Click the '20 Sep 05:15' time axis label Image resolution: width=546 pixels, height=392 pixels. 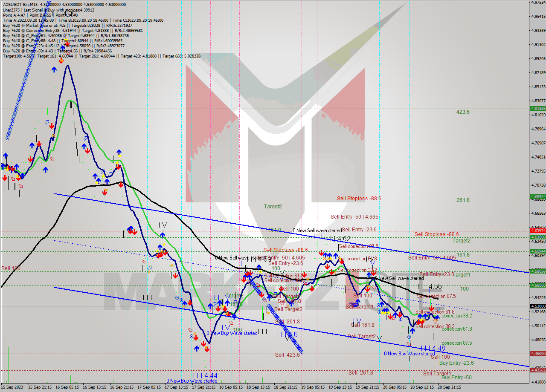395,388
